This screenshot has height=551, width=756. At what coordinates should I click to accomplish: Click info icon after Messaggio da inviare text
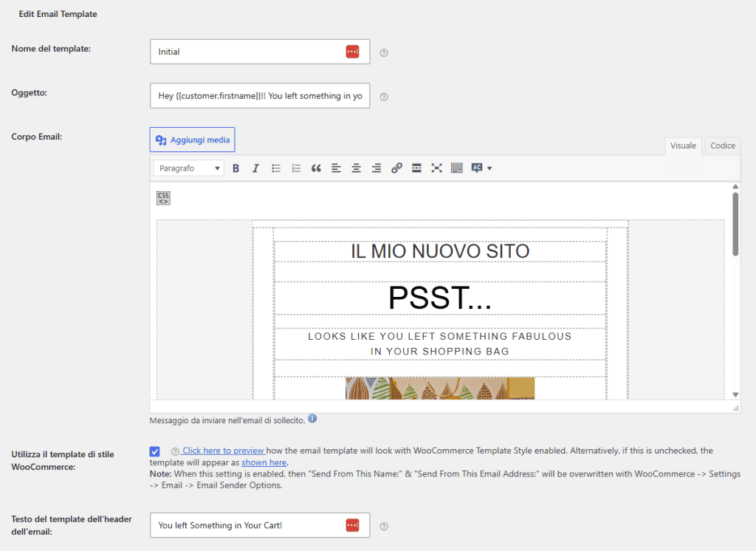click(x=312, y=418)
